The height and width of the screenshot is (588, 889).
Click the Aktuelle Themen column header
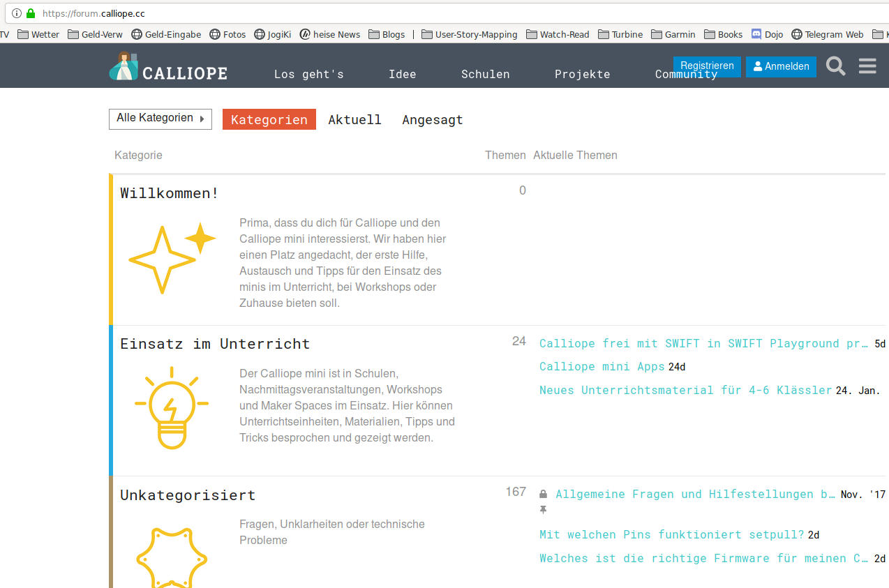click(575, 155)
